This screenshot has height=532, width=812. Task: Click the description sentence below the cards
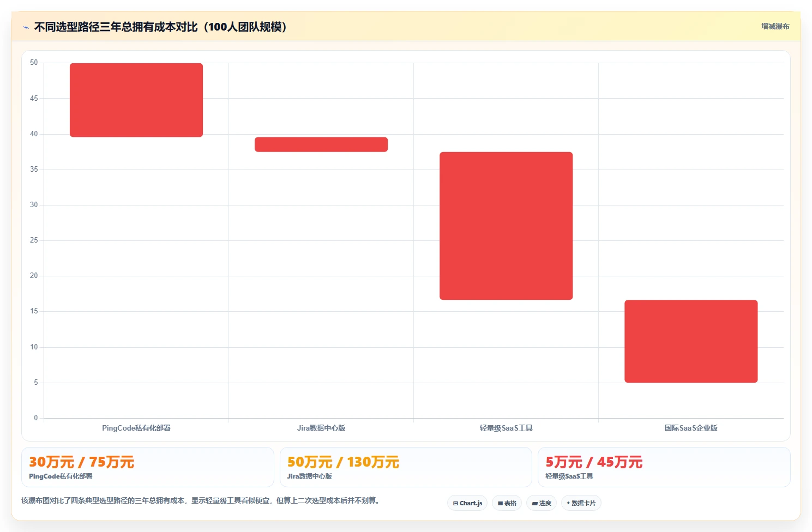[x=200, y=500]
